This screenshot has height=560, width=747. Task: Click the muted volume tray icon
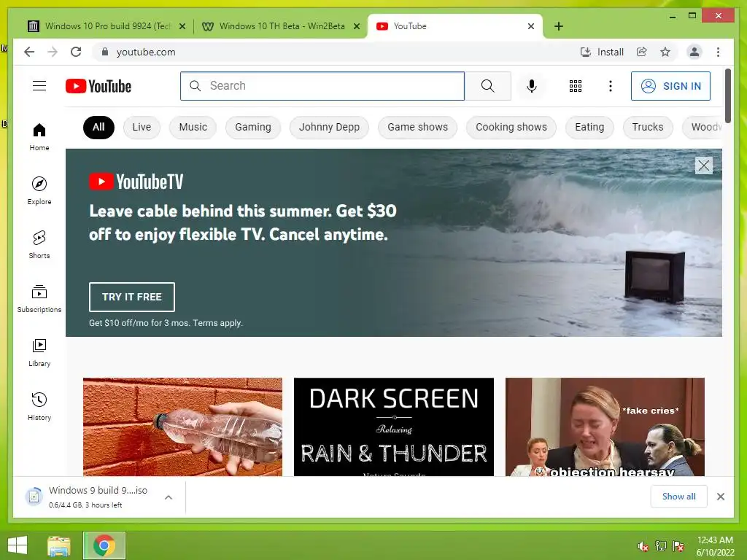pyautogui.click(x=643, y=546)
